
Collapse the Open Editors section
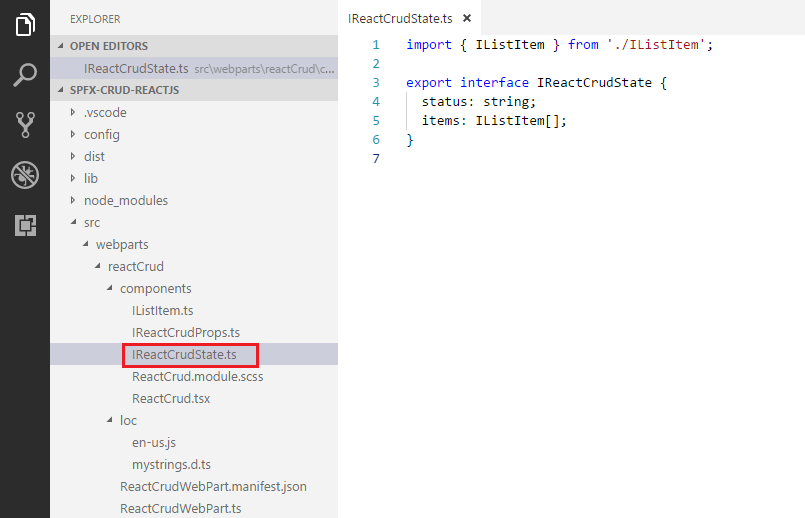tap(108, 46)
